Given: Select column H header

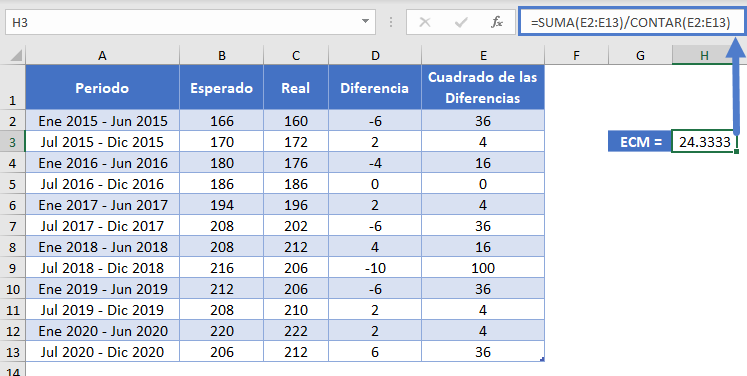Looking at the screenshot, I should 704,56.
